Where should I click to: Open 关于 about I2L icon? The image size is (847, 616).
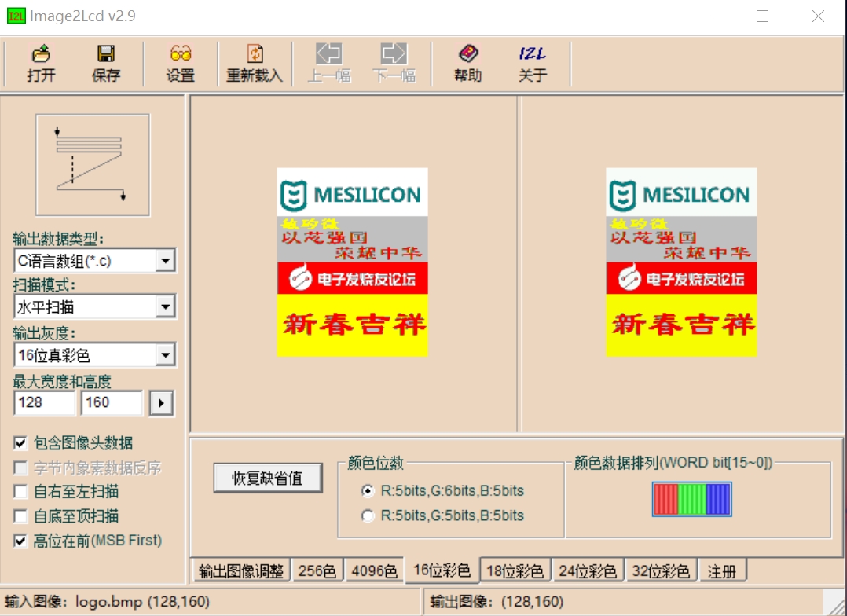533,63
